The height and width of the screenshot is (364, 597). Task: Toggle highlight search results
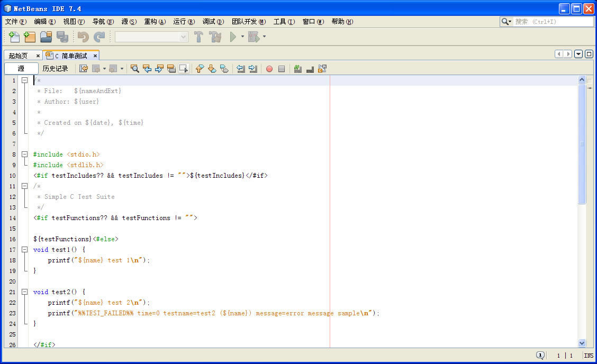click(171, 69)
